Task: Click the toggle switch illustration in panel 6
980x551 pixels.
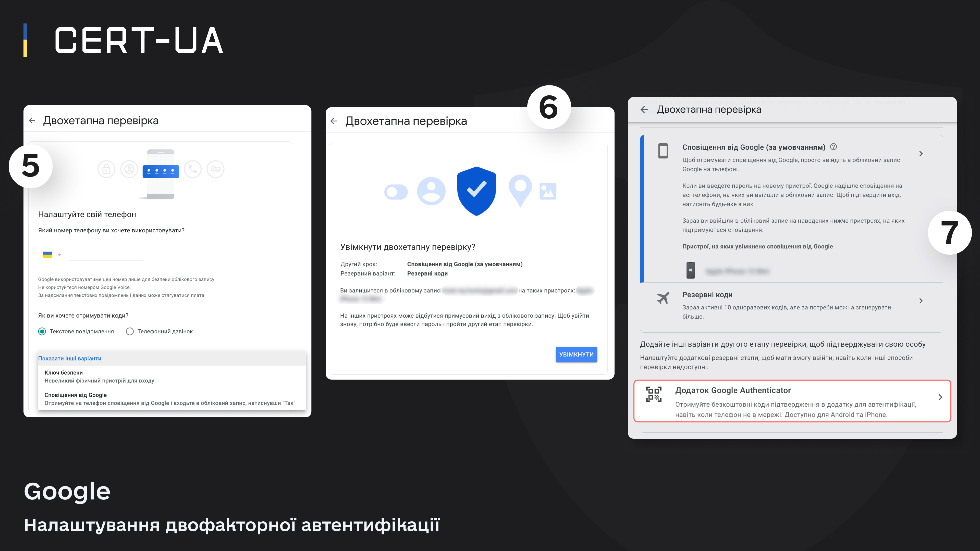Action: 396,192
